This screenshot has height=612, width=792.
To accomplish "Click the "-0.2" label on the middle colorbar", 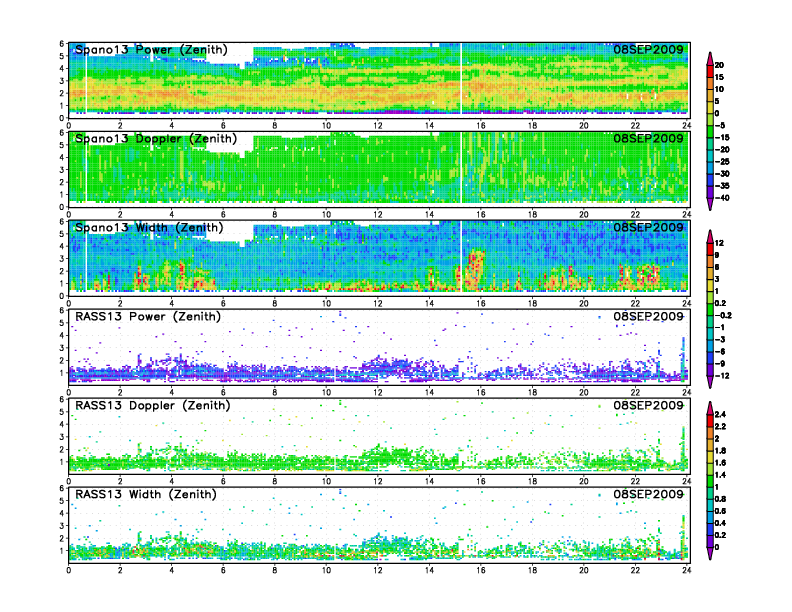I will (x=723, y=315).
